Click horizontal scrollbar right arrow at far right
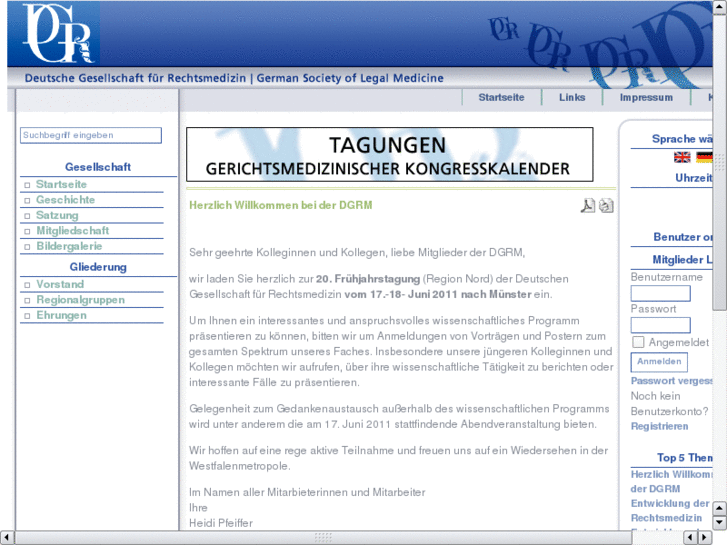 click(705, 537)
